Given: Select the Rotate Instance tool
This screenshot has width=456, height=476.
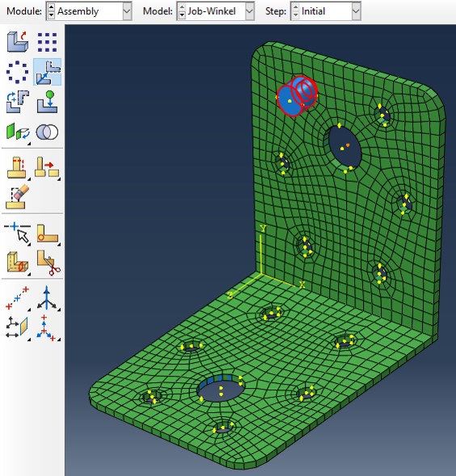Looking at the screenshot, I should 18,102.
